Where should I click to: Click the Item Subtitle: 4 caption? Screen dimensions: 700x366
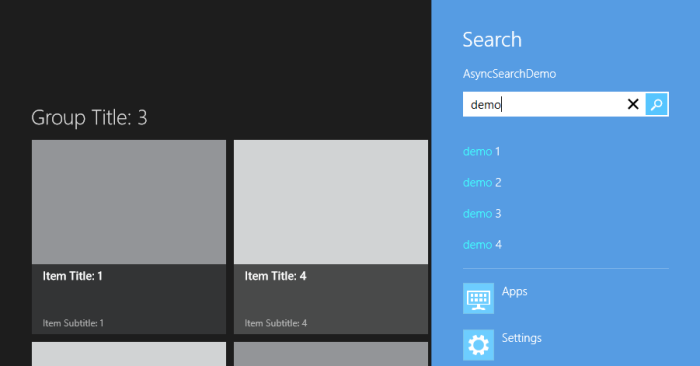pos(276,323)
